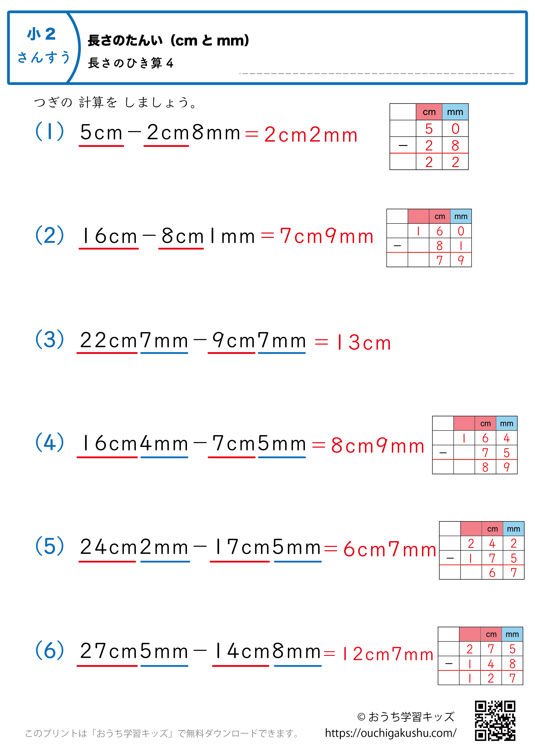Click the mm header in problem (6) table
The width and height of the screenshot is (535, 756).
[512, 634]
